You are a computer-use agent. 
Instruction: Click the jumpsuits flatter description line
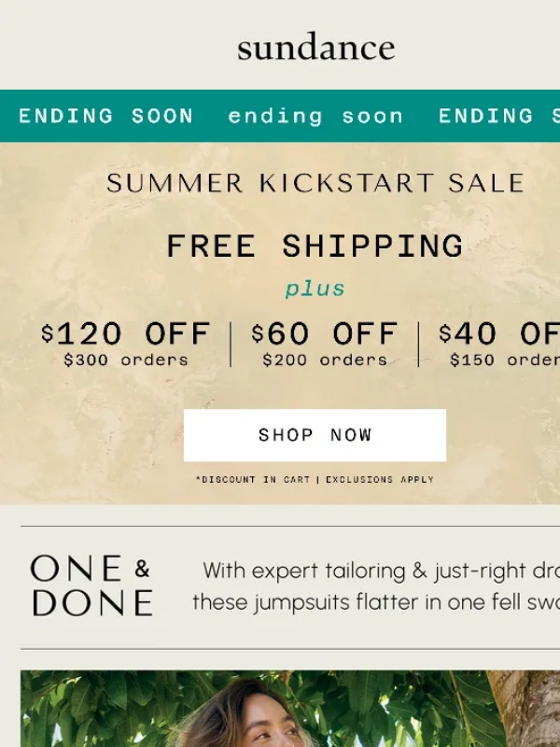click(376, 602)
